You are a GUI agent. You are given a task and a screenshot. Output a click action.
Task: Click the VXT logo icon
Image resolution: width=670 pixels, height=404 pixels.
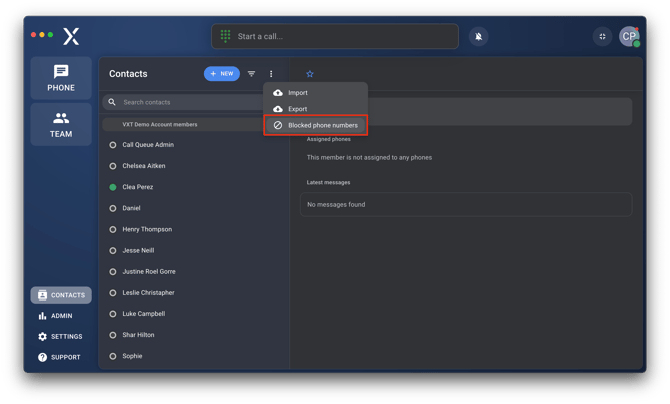pos(71,36)
